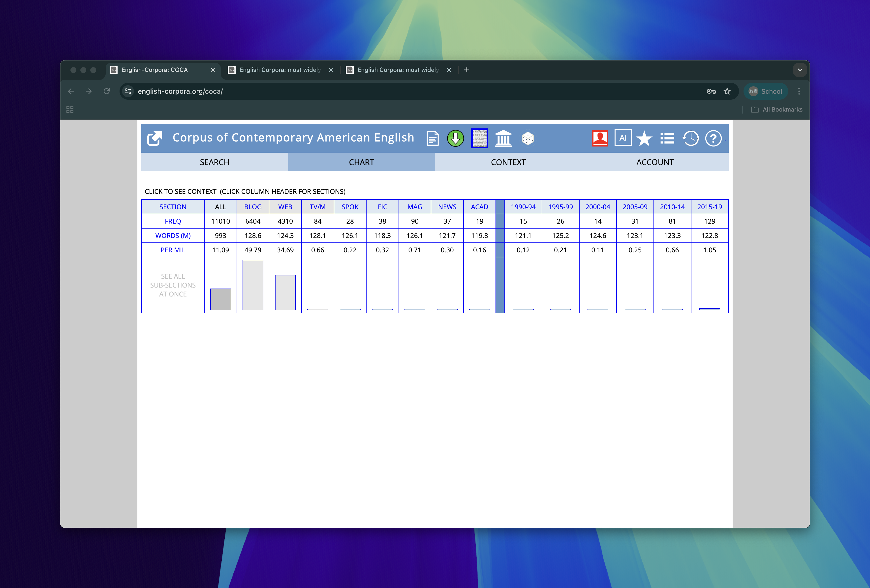Expand the Chrome tab search dropdown arrow

pos(800,70)
